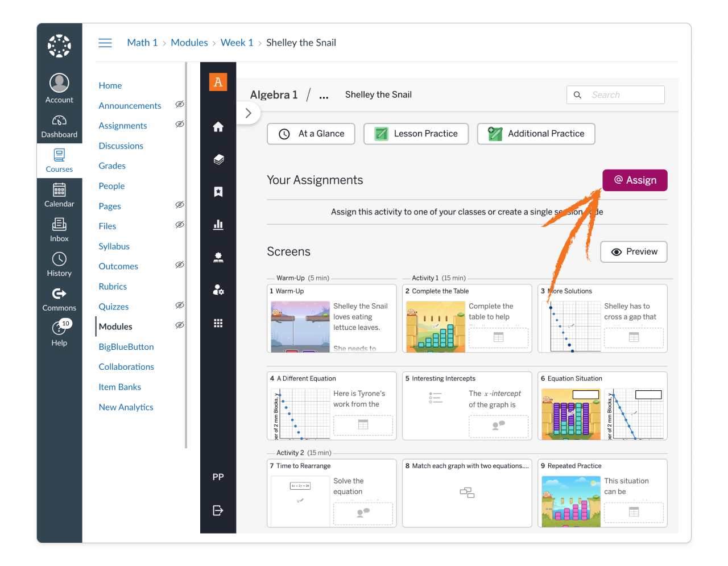Switch to the Lesson Practice tab
This screenshot has width=728, height=566.
[416, 134]
